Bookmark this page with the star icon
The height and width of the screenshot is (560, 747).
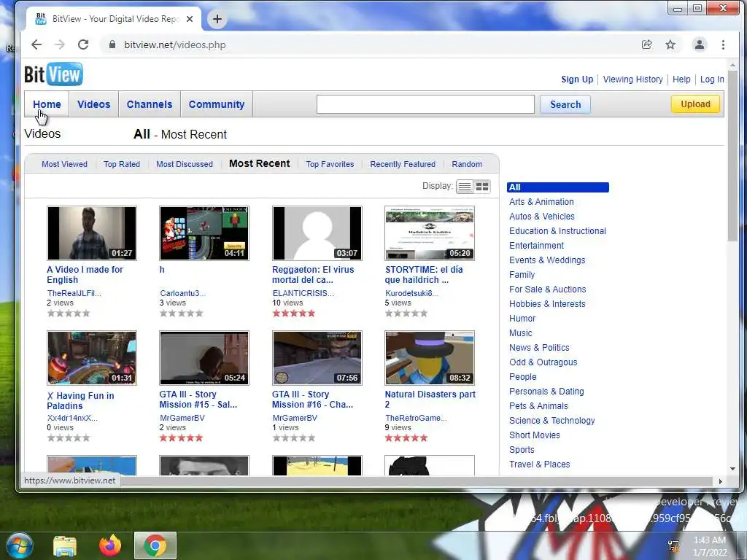(x=670, y=44)
